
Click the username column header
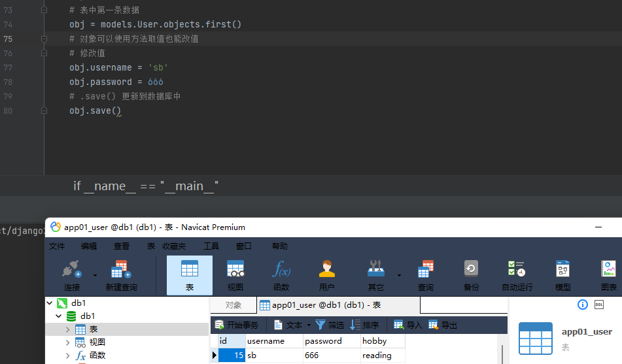click(274, 341)
